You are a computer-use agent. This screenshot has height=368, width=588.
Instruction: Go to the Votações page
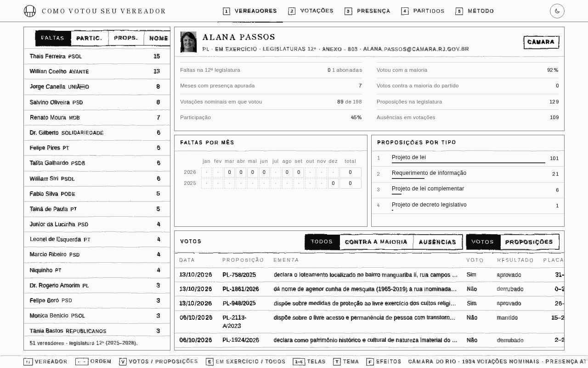point(311,11)
